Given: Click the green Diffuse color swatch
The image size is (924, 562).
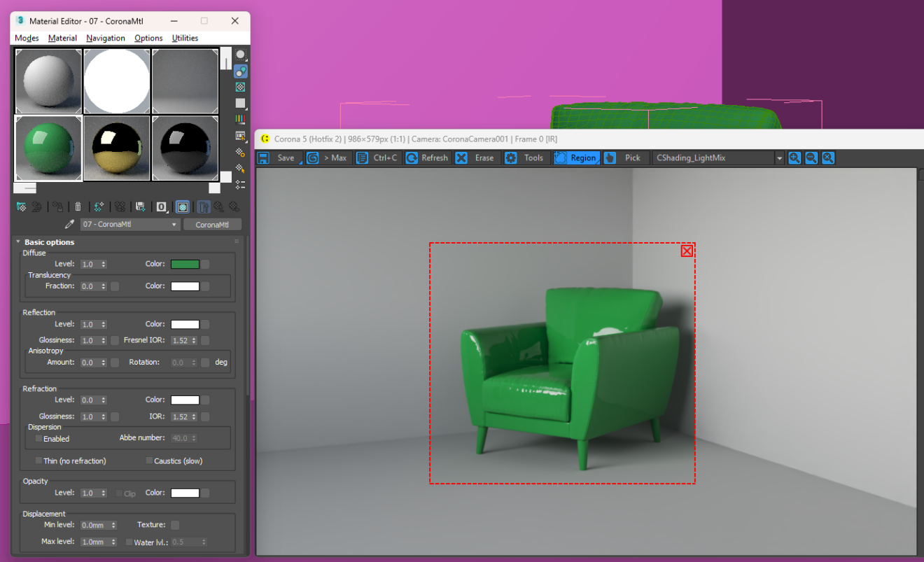Looking at the screenshot, I should click(x=185, y=265).
